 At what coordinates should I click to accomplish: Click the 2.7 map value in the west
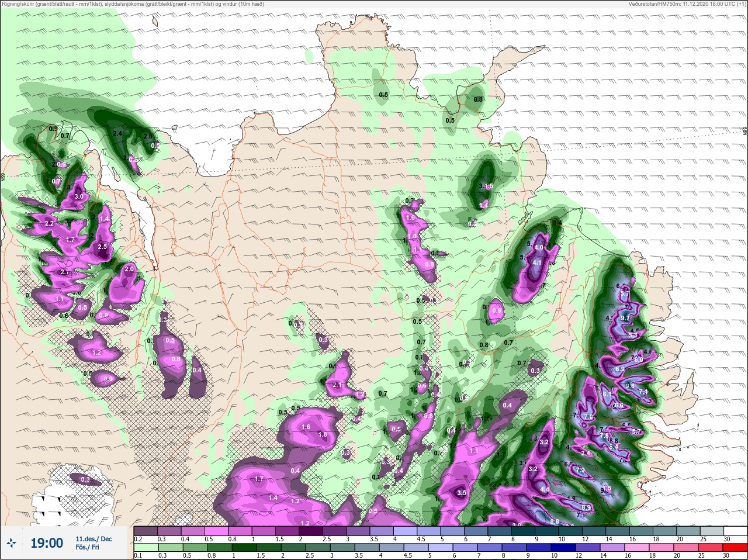point(65,272)
